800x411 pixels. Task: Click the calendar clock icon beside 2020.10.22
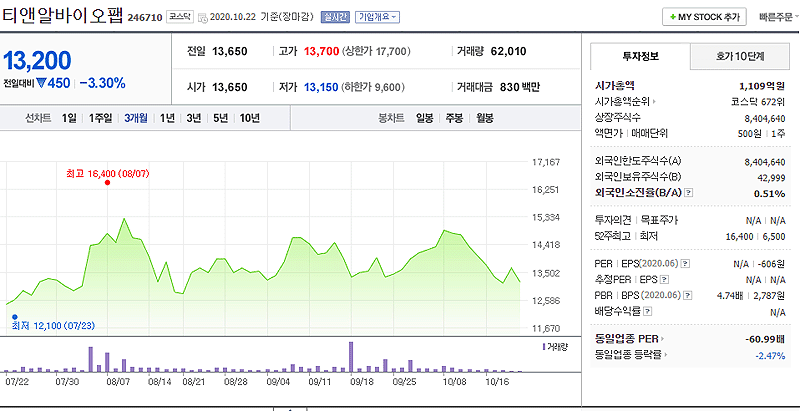coord(202,17)
